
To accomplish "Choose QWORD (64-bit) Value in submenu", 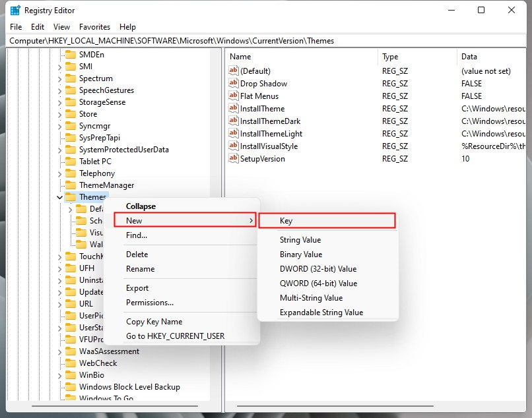I will click(x=328, y=284).
